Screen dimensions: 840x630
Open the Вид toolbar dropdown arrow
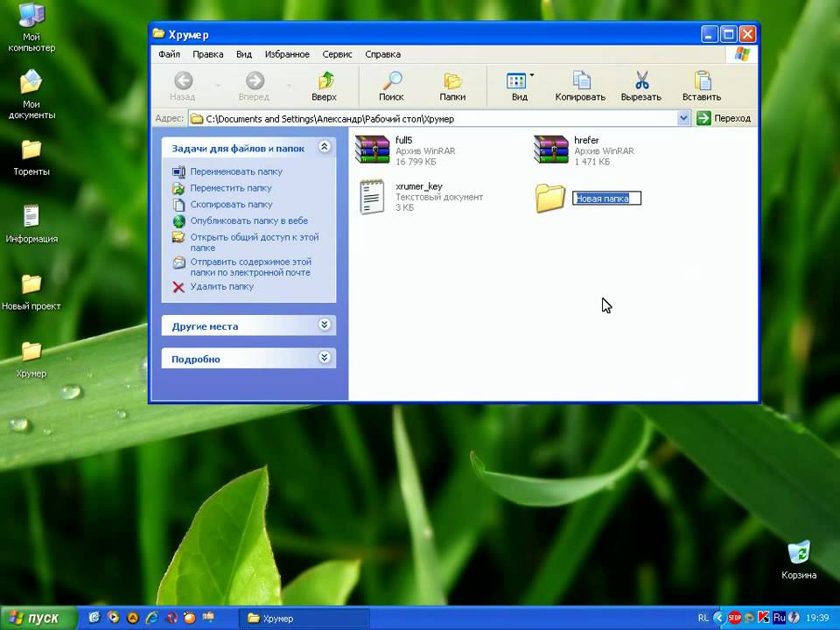(x=531, y=75)
